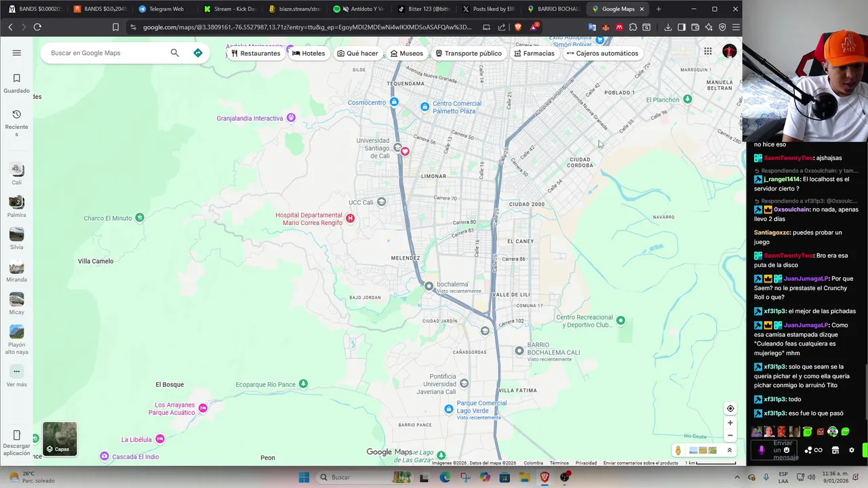Screen dimensions: 868x488
Task: Open Privacidad link in map footer
Action: [x=586, y=463]
